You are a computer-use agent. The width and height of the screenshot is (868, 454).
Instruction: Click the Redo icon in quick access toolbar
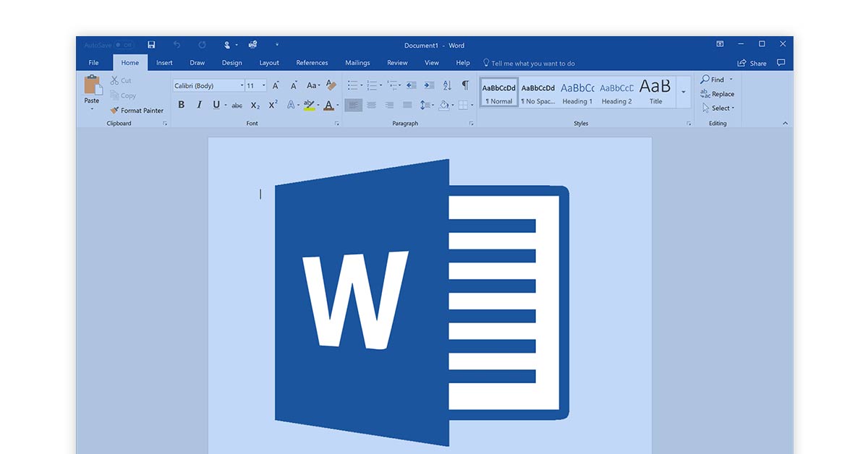[x=202, y=45]
